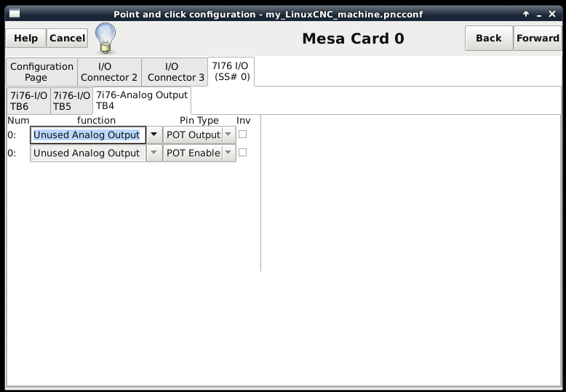
Task: Select the 7I76 I/O (SS# 0) tab
Action: click(x=231, y=71)
